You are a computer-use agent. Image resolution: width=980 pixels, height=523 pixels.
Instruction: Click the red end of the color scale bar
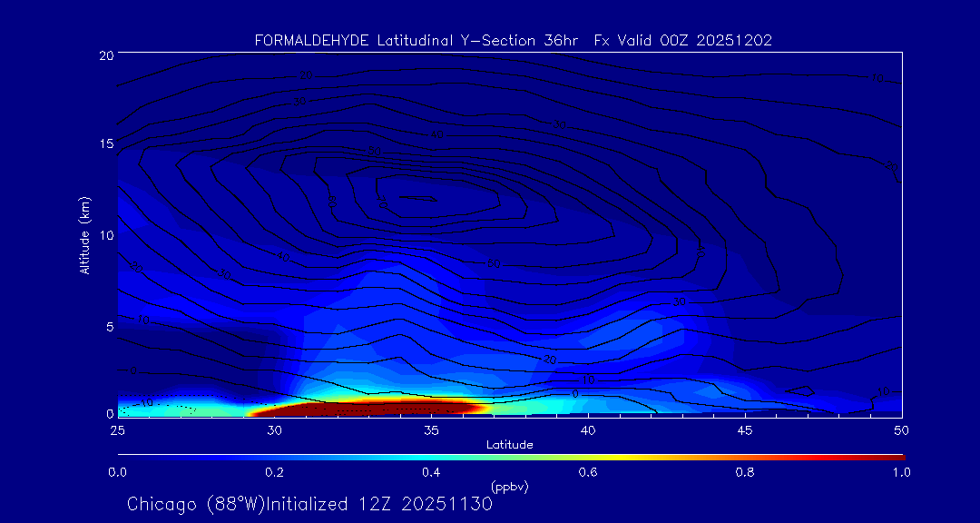(x=894, y=456)
